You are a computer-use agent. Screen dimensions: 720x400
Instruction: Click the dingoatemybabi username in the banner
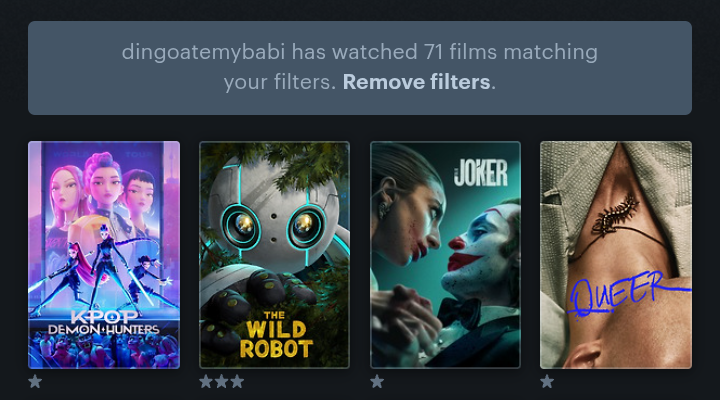pyautogui.click(x=203, y=52)
